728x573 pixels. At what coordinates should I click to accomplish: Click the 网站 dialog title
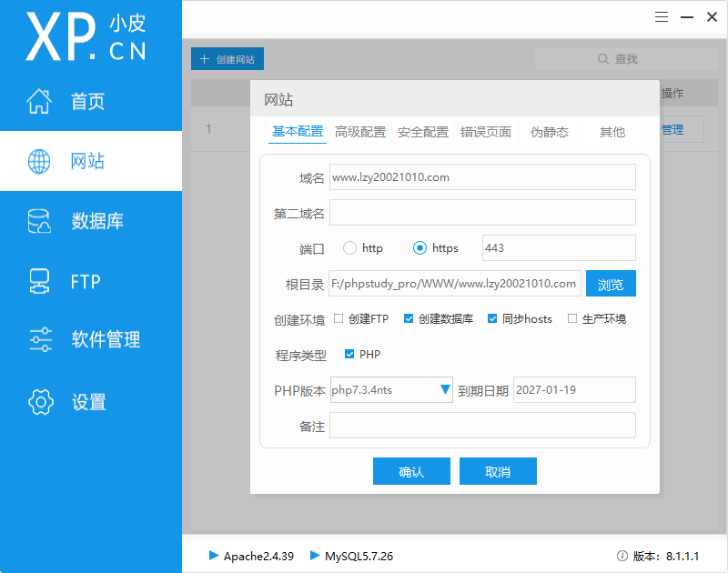[x=278, y=99]
